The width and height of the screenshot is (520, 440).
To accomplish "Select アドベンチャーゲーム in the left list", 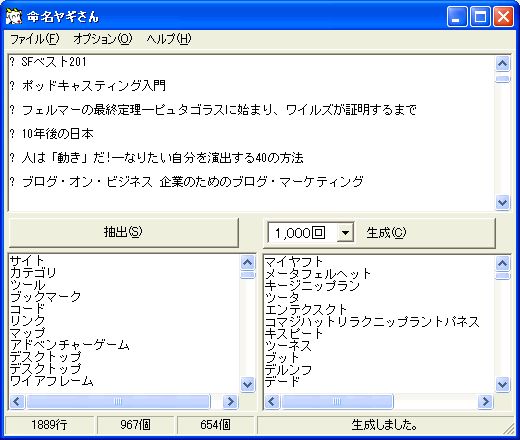I will tap(69, 345).
